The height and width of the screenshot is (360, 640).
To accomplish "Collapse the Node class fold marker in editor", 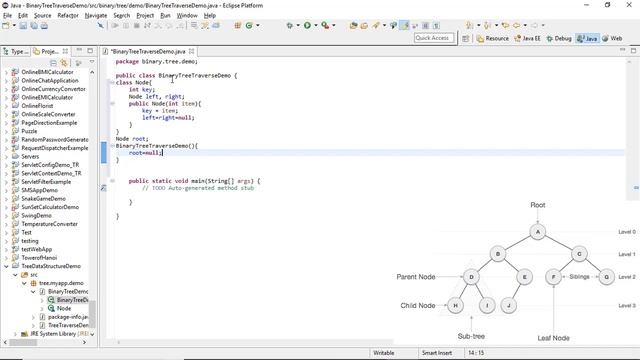I will pyautogui.click(x=112, y=82).
